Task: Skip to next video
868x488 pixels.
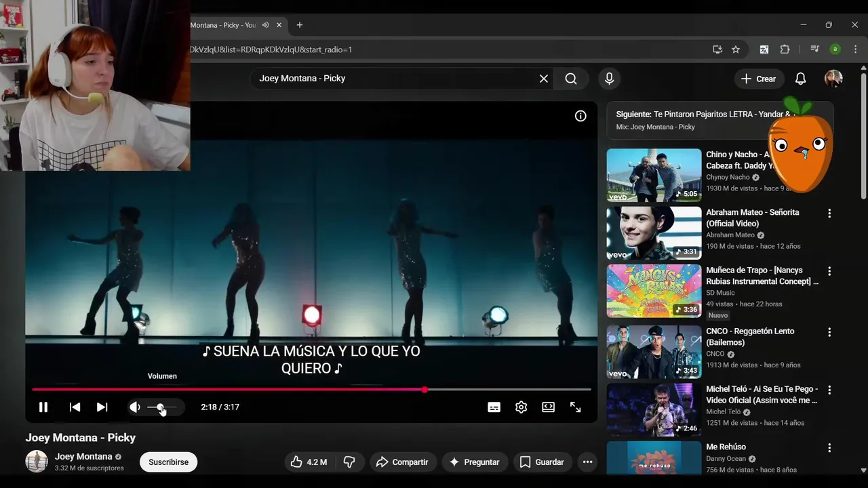Action: [x=102, y=407]
